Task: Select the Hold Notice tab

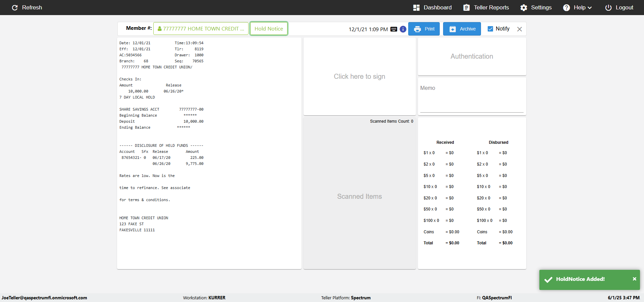Action: (x=269, y=28)
